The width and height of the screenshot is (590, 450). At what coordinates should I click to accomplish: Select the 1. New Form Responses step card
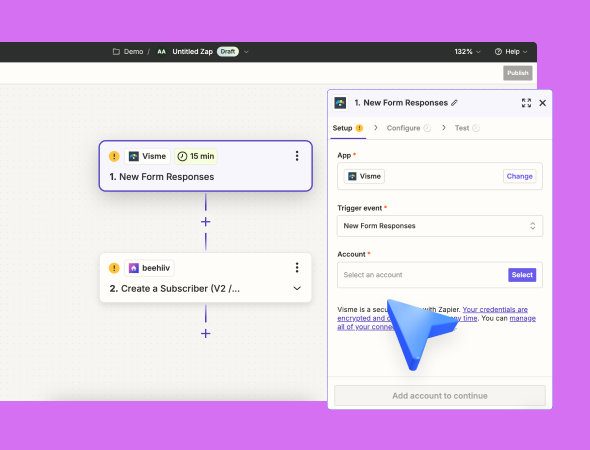[205, 166]
